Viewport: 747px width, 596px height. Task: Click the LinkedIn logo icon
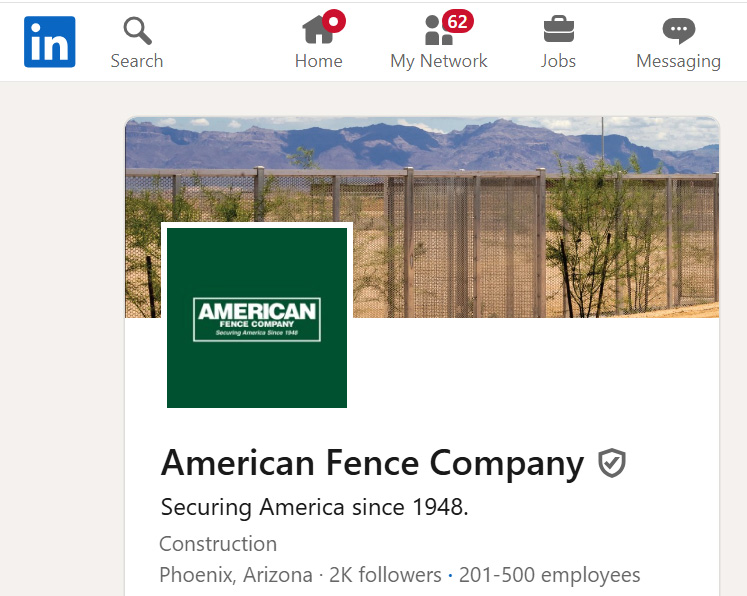point(50,41)
